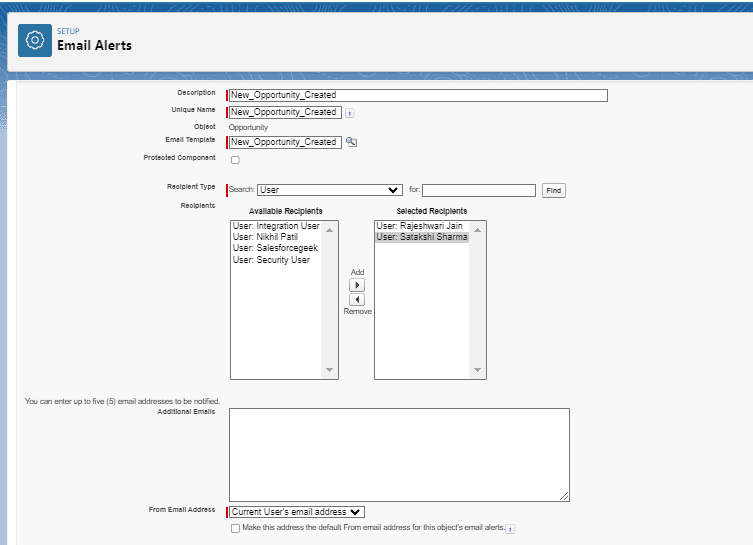The width and height of the screenshot is (753, 545).
Task: Click info icon beside default From address
Action: coord(510,529)
